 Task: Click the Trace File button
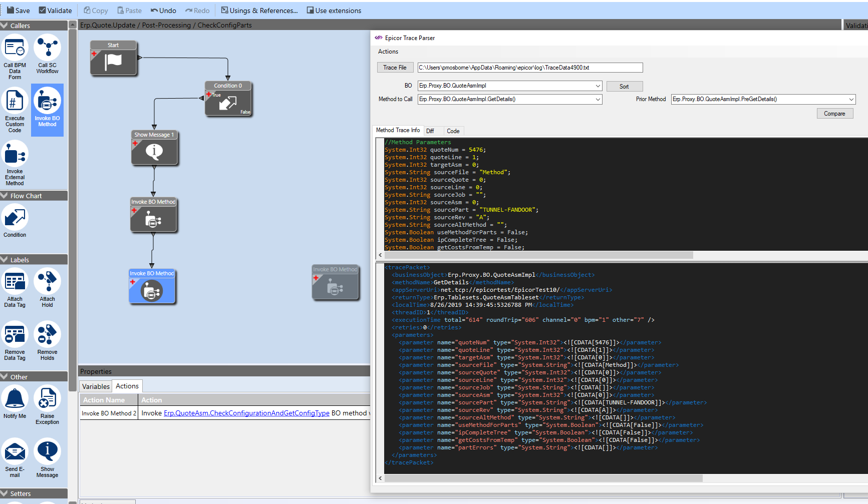pyautogui.click(x=395, y=68)
